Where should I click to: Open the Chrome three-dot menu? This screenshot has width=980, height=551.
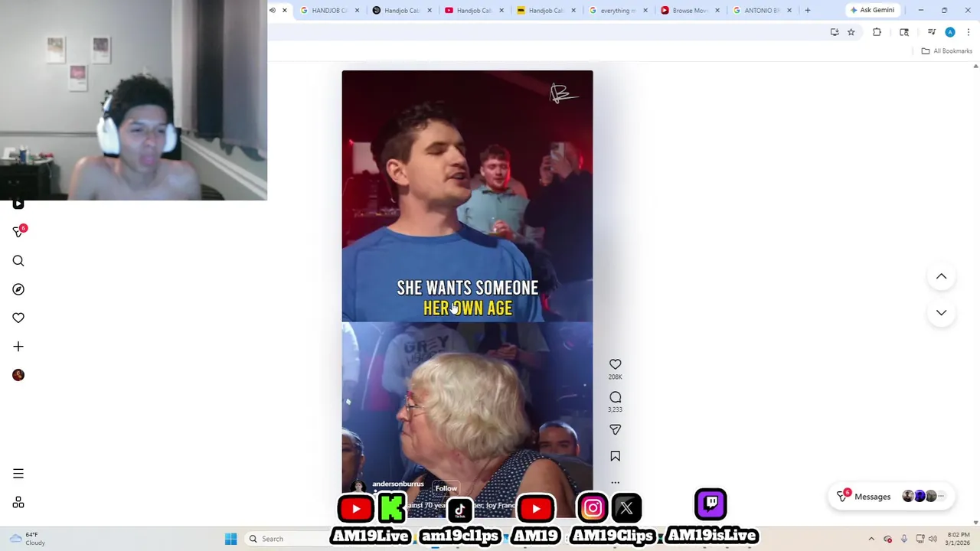click(x=969, y=32)
